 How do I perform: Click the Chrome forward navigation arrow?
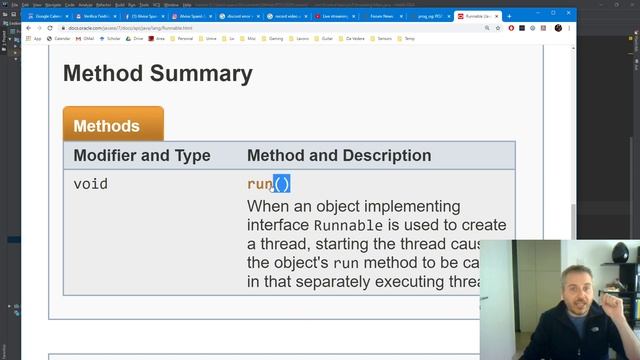(x=39, y=28)
